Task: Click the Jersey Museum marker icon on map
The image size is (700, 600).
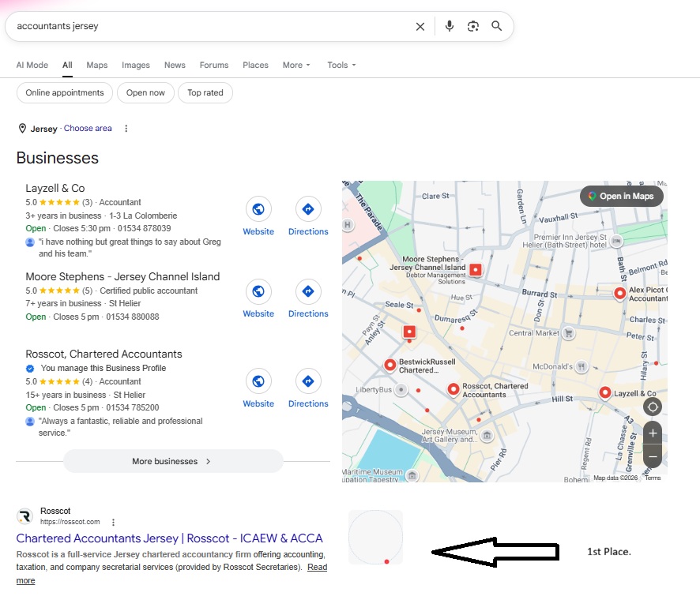Action: point(487,435)
